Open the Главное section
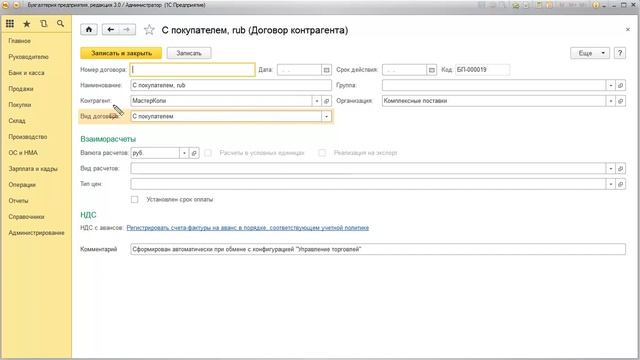The height and width of the screenshot is (360, 640). pyautogui.click(x=20, y=41)
